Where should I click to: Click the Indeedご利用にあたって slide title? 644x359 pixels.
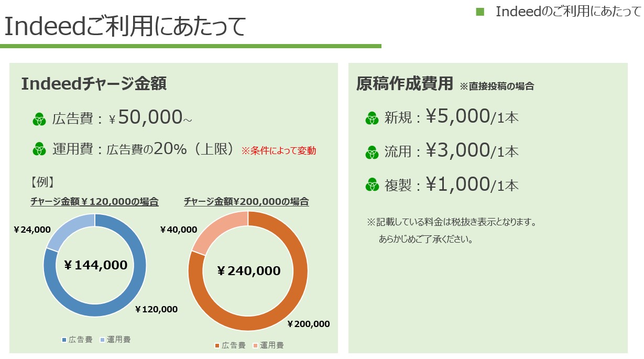pyautogui.click(x=125, y=26)
